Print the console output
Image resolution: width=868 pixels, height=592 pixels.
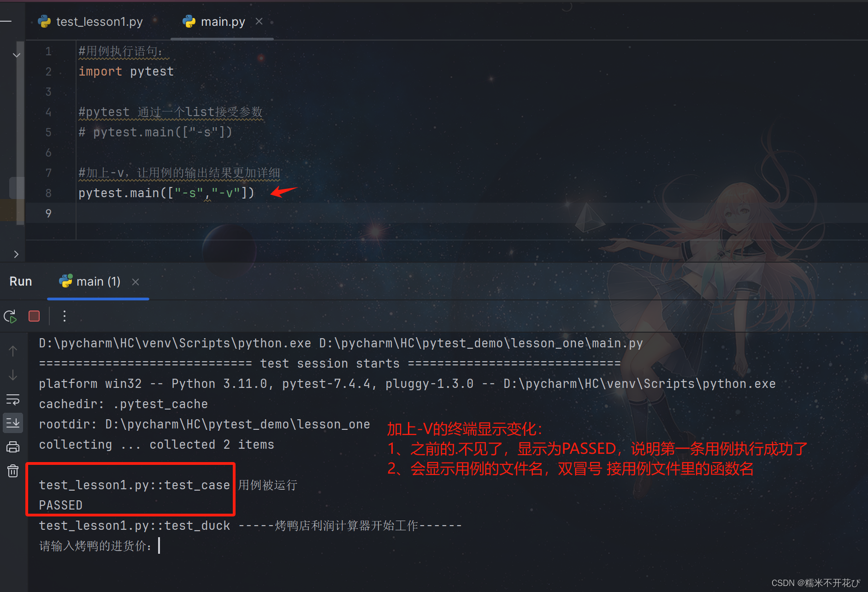coord(13,447)
